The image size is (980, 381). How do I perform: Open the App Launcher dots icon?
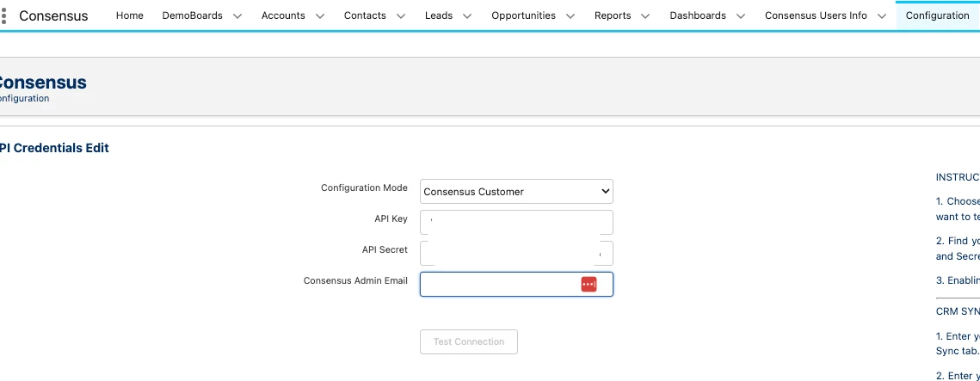click(x=4, y=15)
